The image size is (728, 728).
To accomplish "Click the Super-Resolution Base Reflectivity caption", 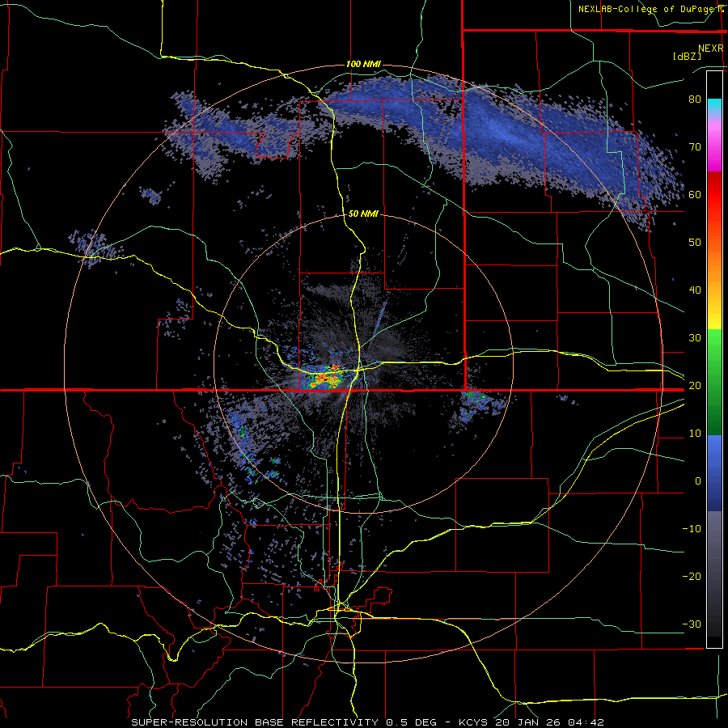I will (x=255, y=722).
